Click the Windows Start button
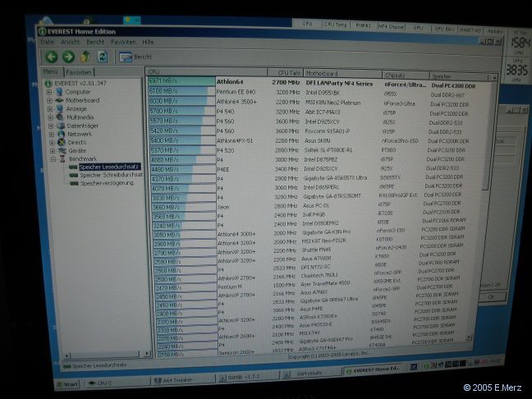 point(68,384)
